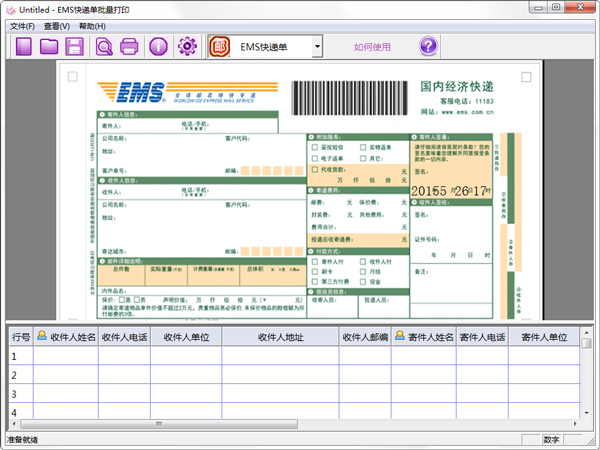This screenshot has width=600, height=450.
Task: Click the 收件人邮编 column header
Action: 365,337
